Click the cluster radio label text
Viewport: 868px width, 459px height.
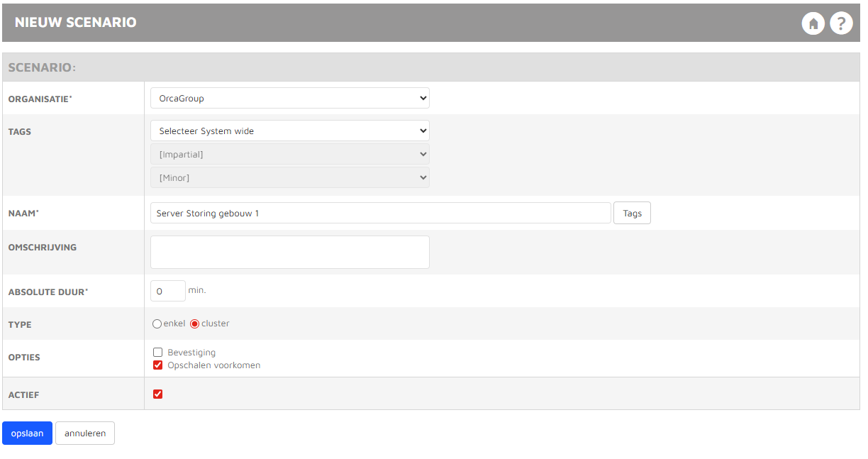(x=216, y=323)
